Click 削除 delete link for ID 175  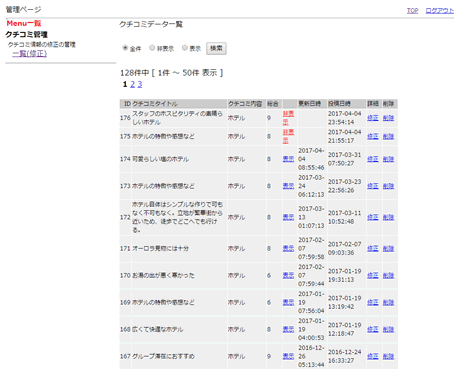(x=388, y=136)
